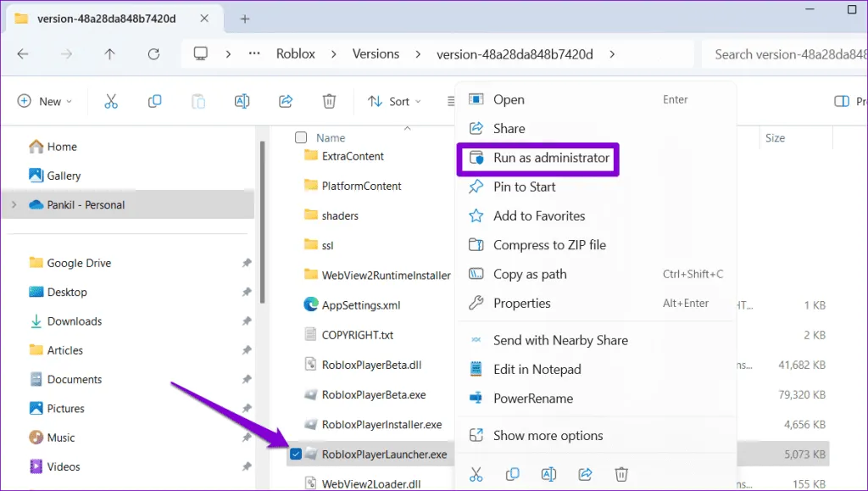Toggle the select-all checkbox beside Name header
The width and height of the screenshot is (868, 491).
click(301, 137)
